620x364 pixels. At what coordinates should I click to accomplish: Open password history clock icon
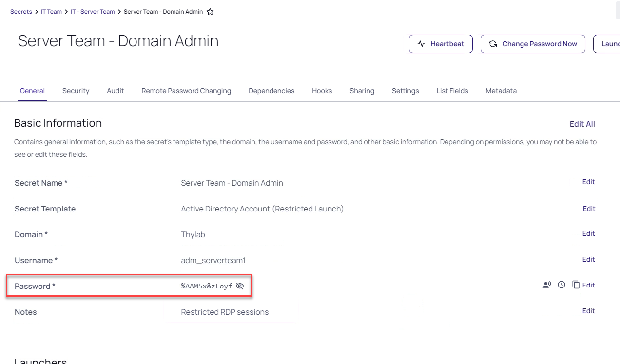[x=562, y=285]
